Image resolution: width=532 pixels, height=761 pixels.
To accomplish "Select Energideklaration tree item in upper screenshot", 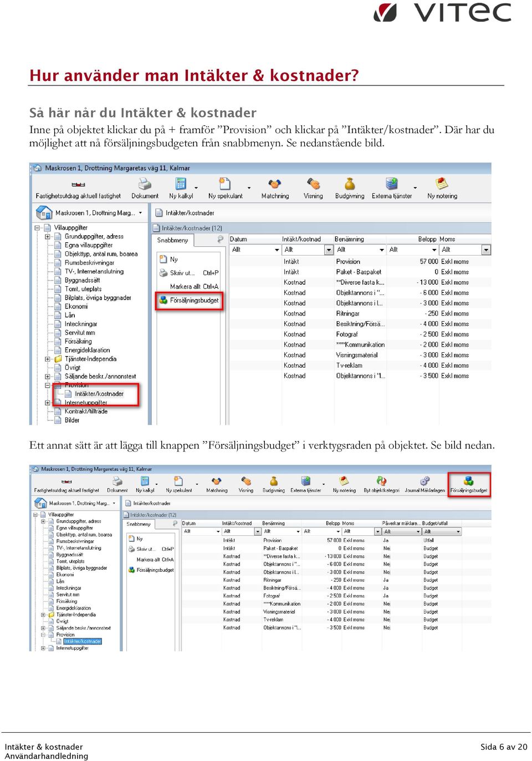I will pyautogui.click(x=87, y=350).
